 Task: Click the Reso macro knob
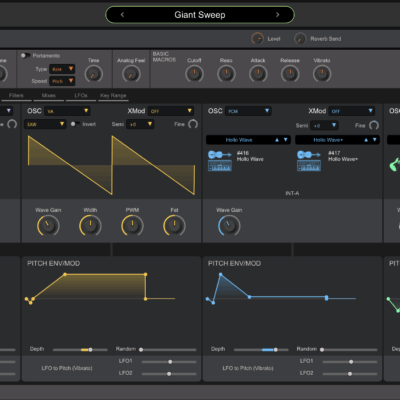coord(226,73)
